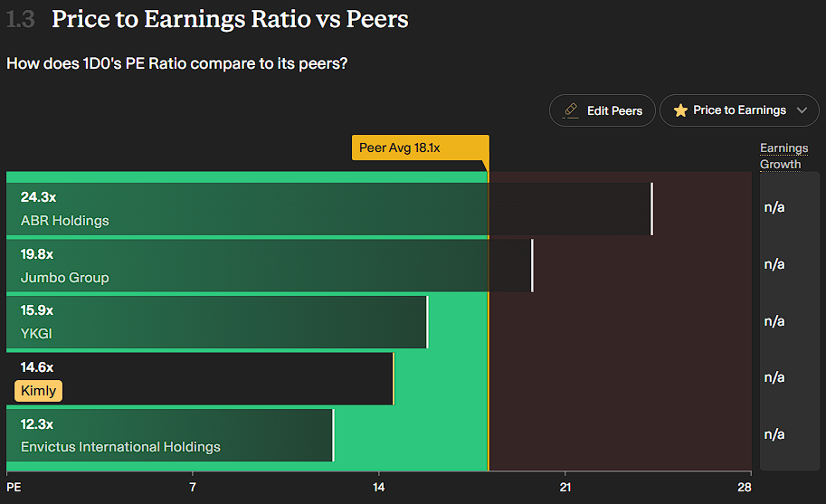Click the 14.6x Kimly PE value

point(37,367)
